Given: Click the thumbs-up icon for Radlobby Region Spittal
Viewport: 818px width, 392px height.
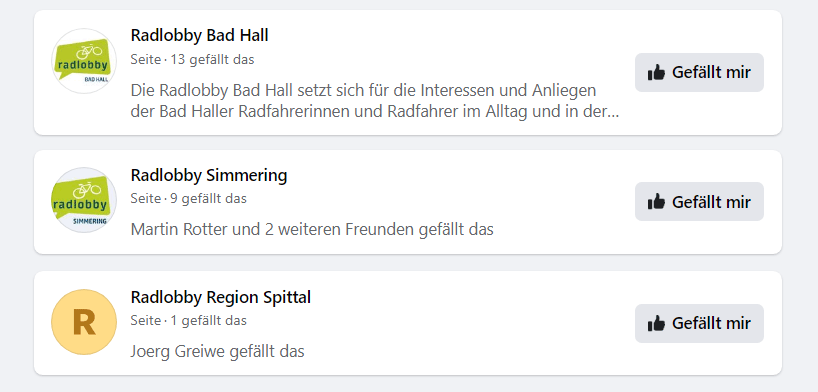Looking at the screenshot, I should pyautogui.click(x=656, y=324).
